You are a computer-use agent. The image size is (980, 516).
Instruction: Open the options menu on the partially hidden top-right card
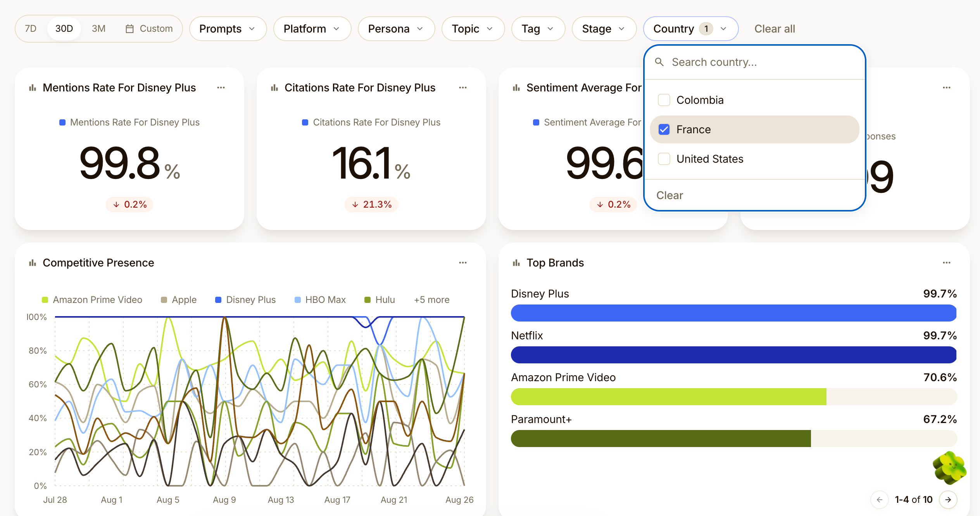tap(947, 88)
